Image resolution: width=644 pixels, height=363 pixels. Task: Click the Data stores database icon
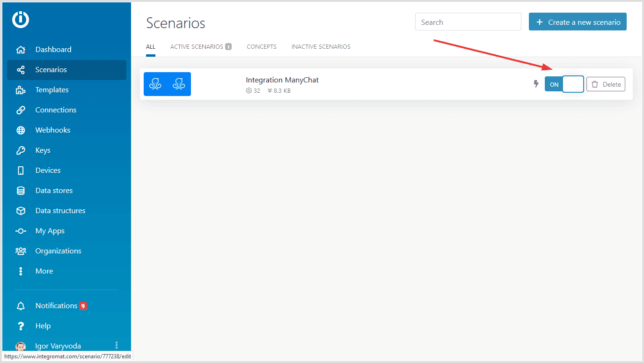tap(21, 191)
